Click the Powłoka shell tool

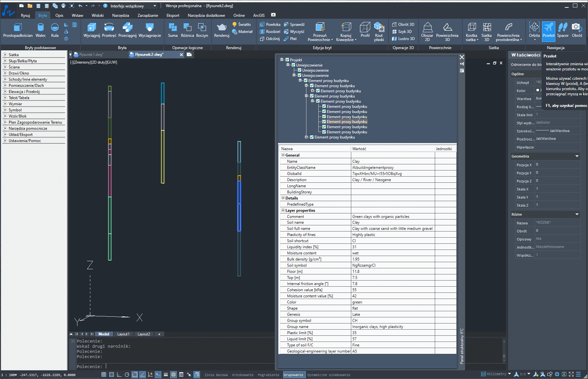(x=270, y=24)
